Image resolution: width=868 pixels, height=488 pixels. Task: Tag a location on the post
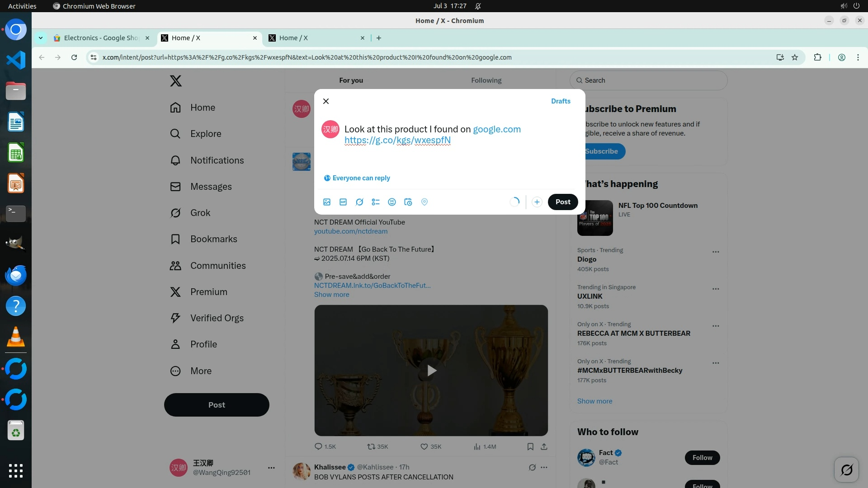[x=425, y=202]
